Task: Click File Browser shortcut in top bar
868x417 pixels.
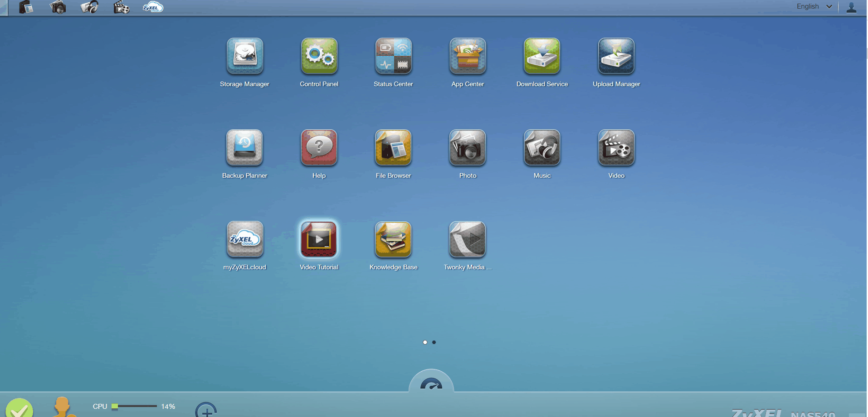Action: click(x=26, y=7)
